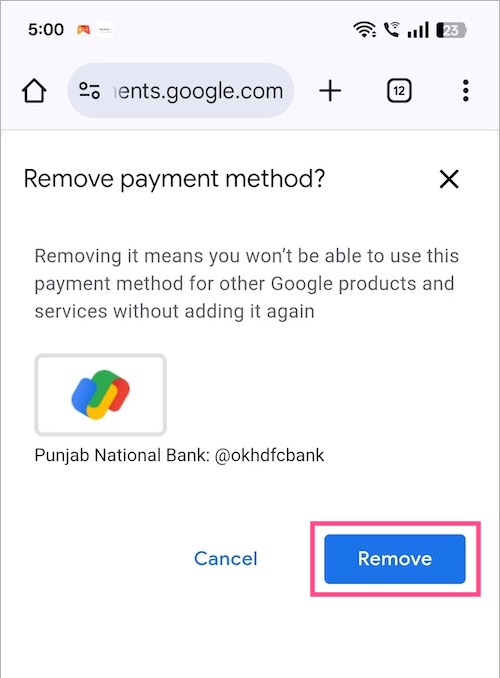Open the tab switcher showing 12 tabs
The image size is (500, 678).
coord(399,91)
